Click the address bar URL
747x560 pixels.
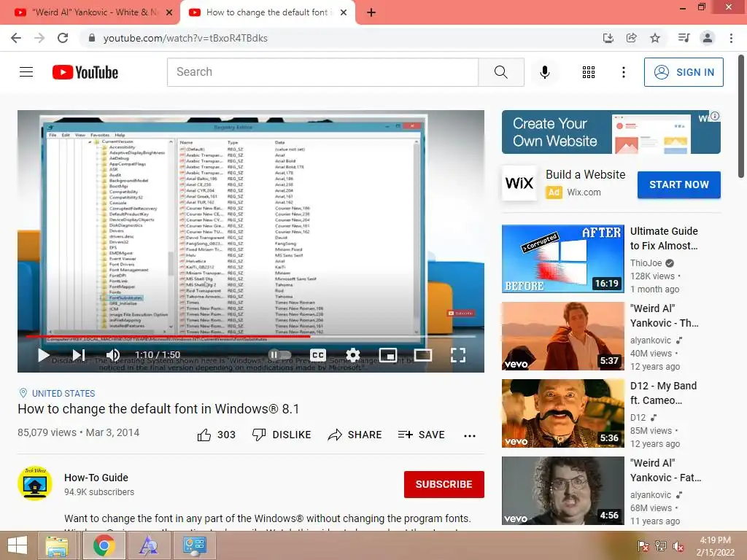[185, 38]
